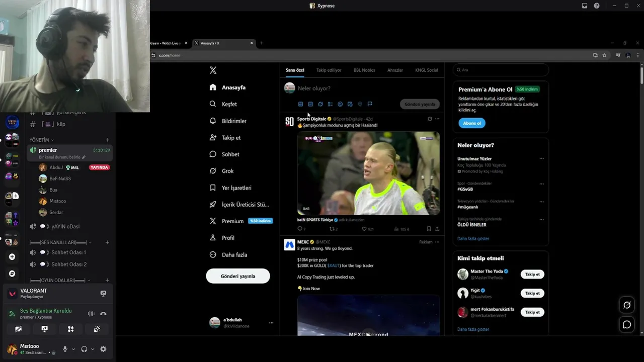Disconnect from Discord voice channel
The image size is (644, 362).
point(103,314)
